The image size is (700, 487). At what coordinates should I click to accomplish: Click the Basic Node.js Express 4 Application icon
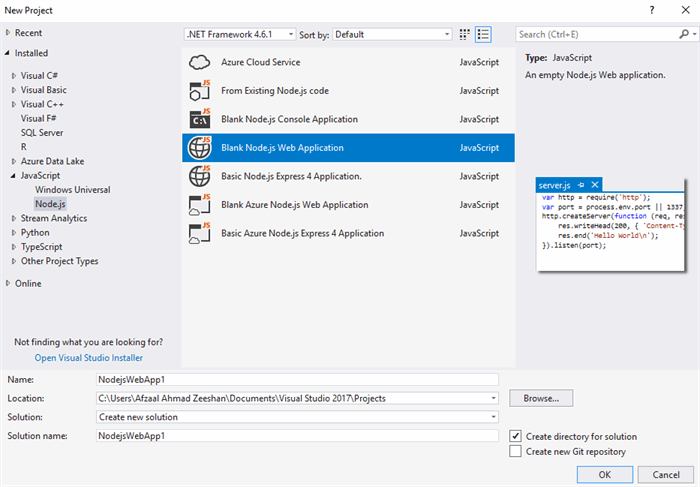[x=200, y=176]
